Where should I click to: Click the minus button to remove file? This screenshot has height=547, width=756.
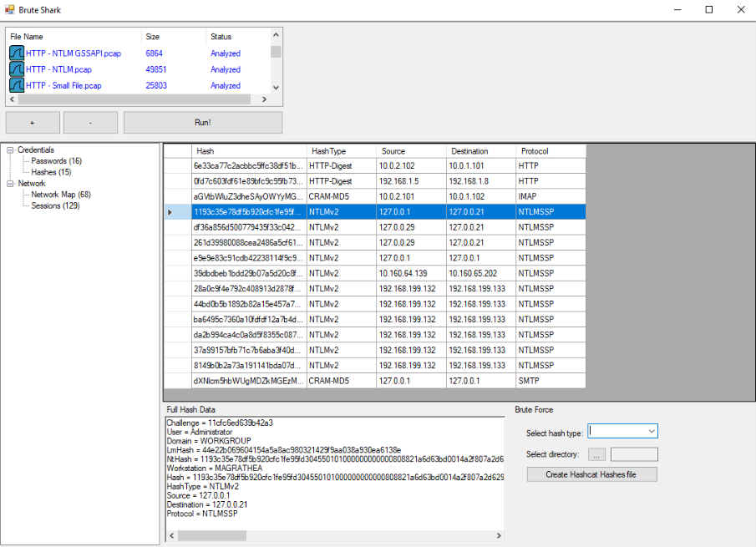click(x=90, y=122)
